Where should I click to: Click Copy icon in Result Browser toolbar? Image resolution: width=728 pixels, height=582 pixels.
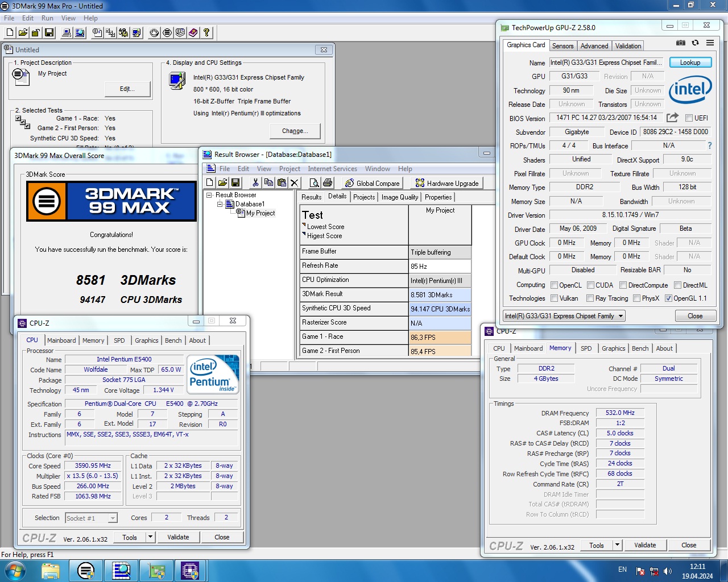[x=268, y=182]
